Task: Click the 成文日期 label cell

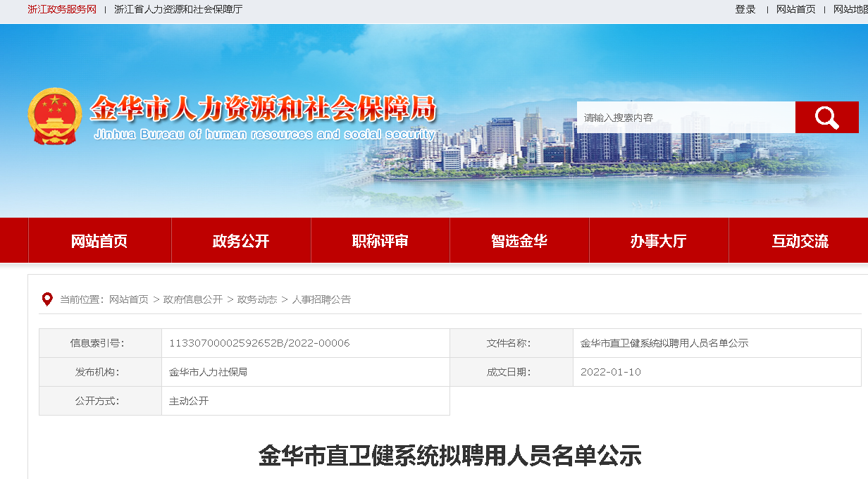Action: (x=512, y=372)
